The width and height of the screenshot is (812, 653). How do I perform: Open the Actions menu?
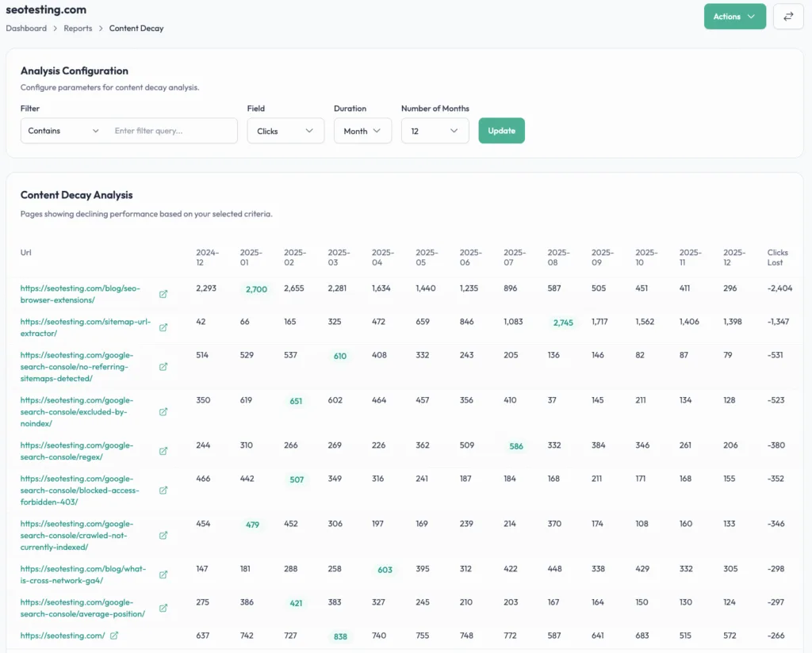(734, 16)
